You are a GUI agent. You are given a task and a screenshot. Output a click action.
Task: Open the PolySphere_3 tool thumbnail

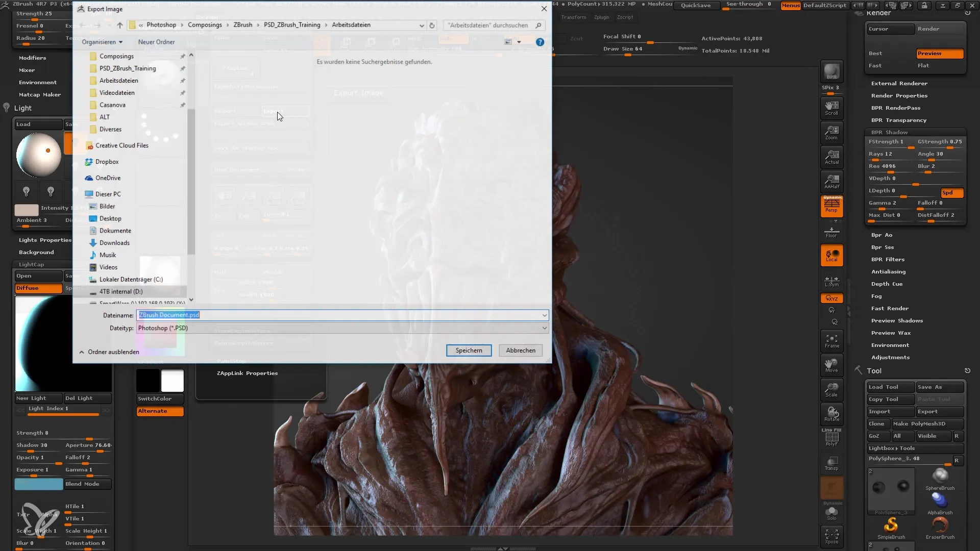891,491
